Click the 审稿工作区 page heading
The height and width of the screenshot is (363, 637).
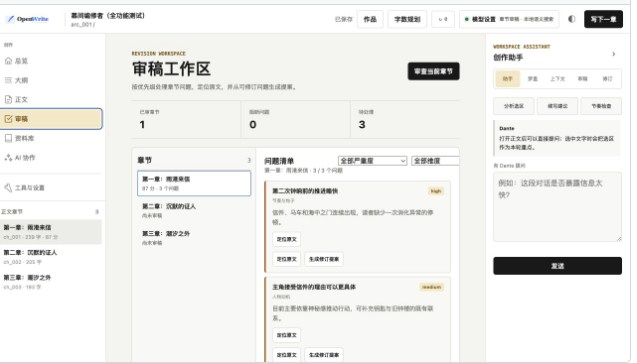(171, 69)
